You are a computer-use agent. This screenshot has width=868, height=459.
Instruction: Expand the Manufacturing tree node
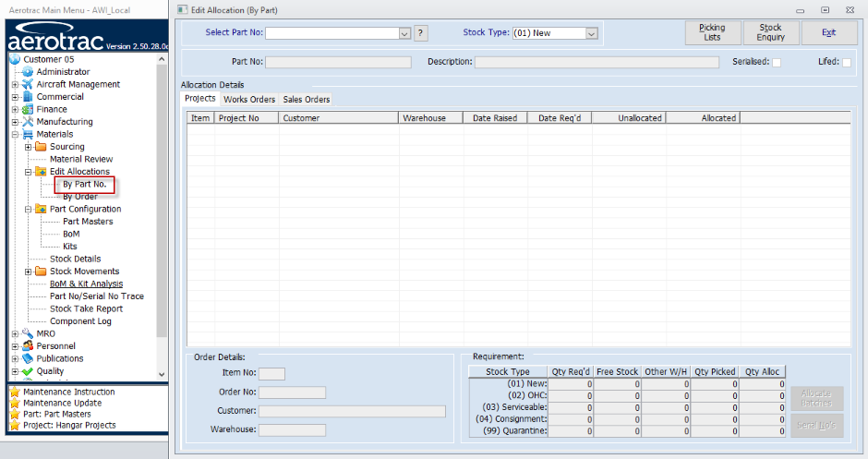tap(15, 122)
